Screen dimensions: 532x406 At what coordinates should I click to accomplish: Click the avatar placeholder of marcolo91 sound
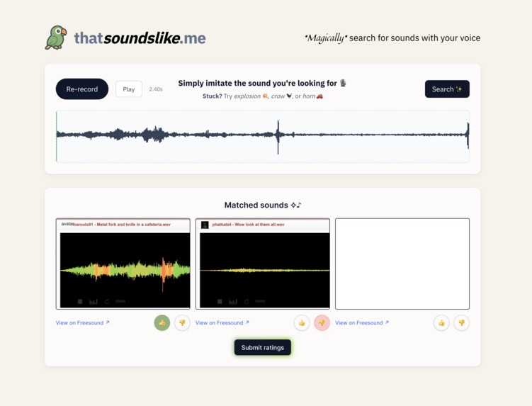67,224
